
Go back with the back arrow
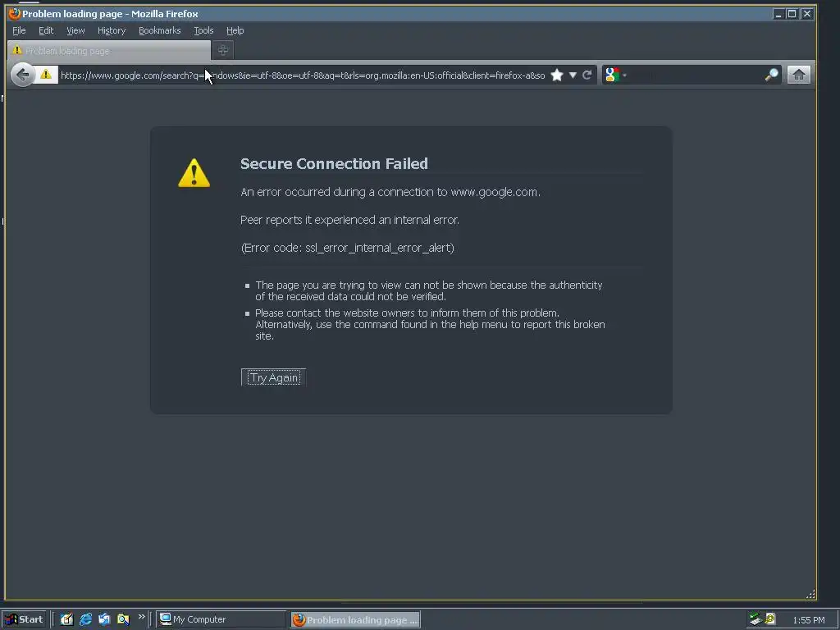(x=22, y=75)
